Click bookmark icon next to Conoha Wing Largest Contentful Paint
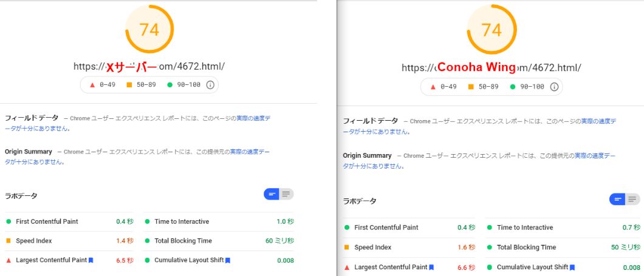This screenshot has height=276, width=644. (431, 267)
